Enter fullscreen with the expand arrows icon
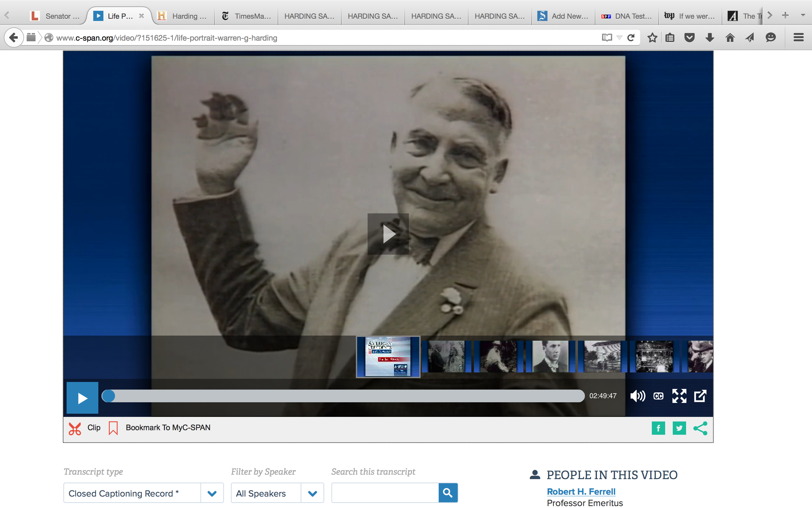This screenshot has width=812, height=508. [679, 396]
